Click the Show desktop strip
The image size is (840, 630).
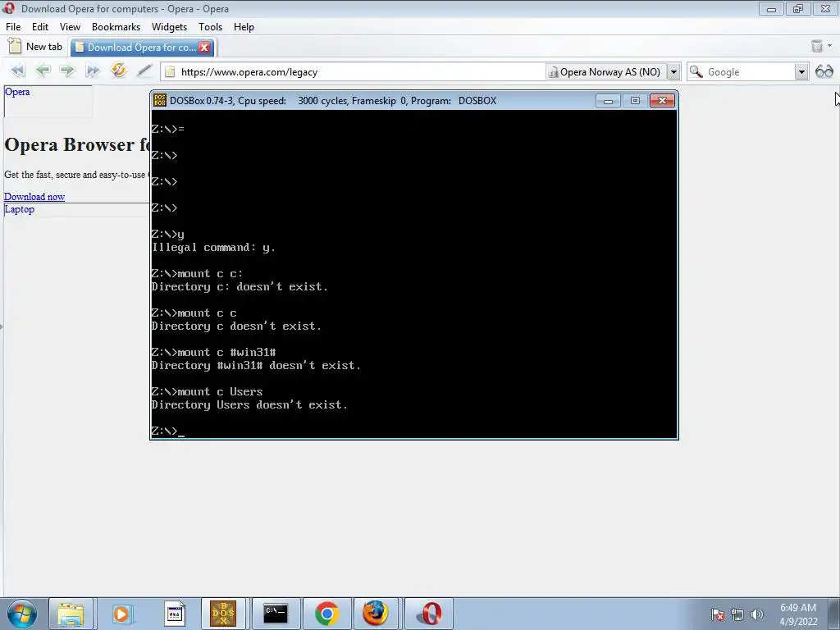click(836, 614)
